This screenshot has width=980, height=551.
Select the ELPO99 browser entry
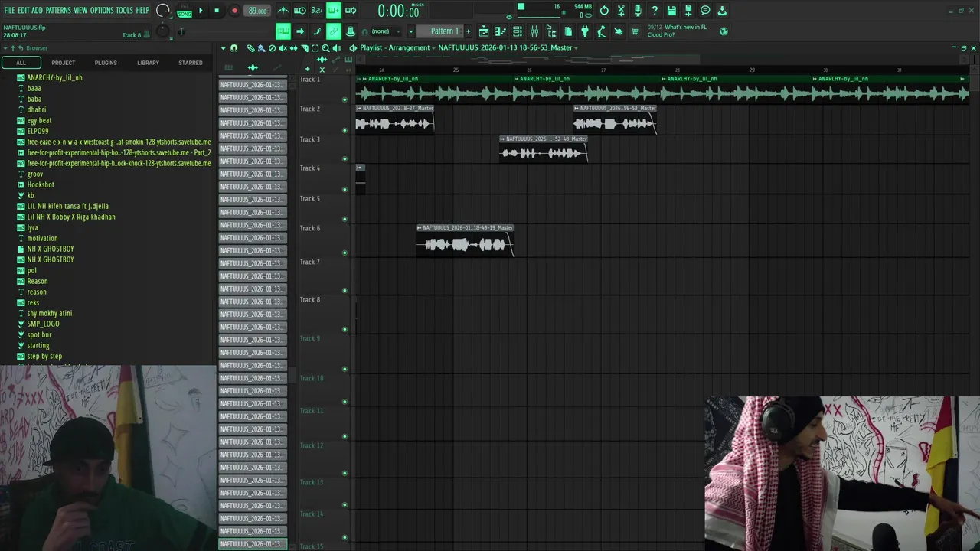[38, 131]
